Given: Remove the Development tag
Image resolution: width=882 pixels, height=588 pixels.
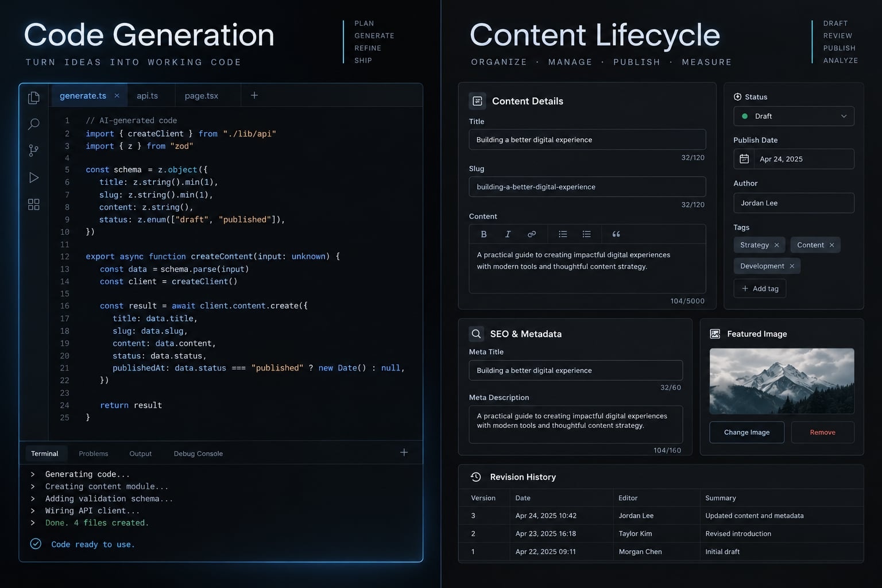Looking at the screenshot, I should [792, 266].
